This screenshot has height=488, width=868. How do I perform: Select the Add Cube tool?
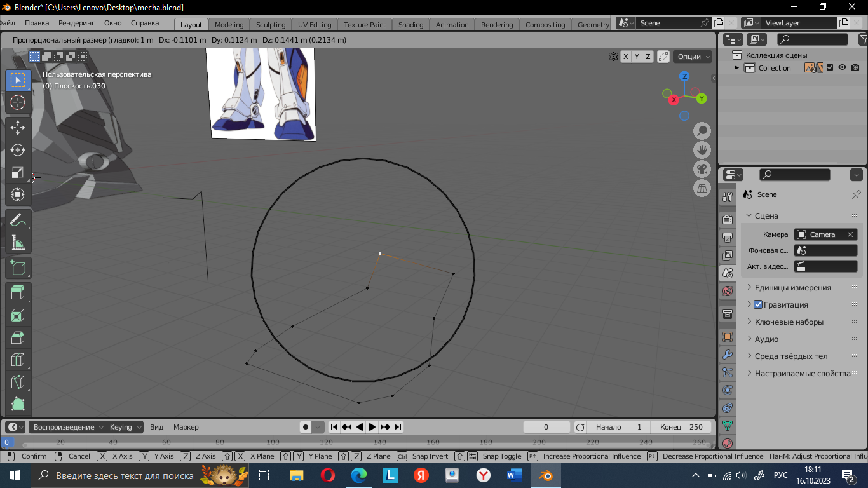click(18, 268)
